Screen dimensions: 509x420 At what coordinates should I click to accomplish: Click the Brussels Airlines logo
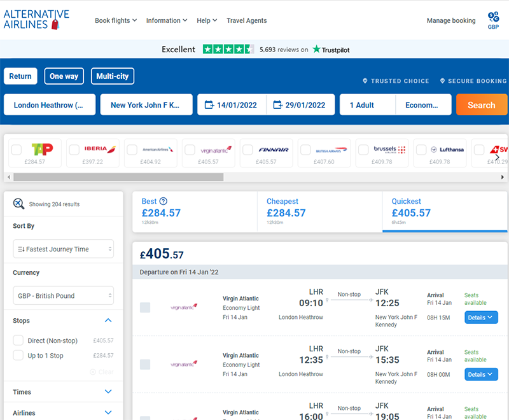click(x=389, y=150)
